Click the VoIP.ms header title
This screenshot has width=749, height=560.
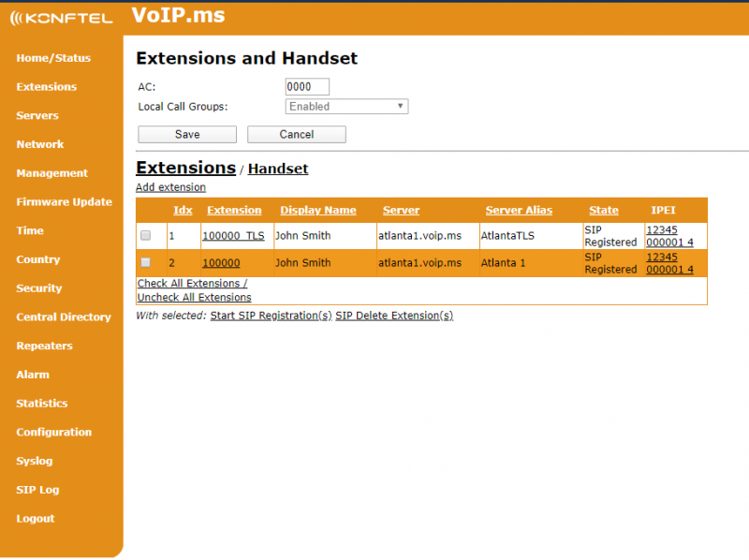coord(178,15)
